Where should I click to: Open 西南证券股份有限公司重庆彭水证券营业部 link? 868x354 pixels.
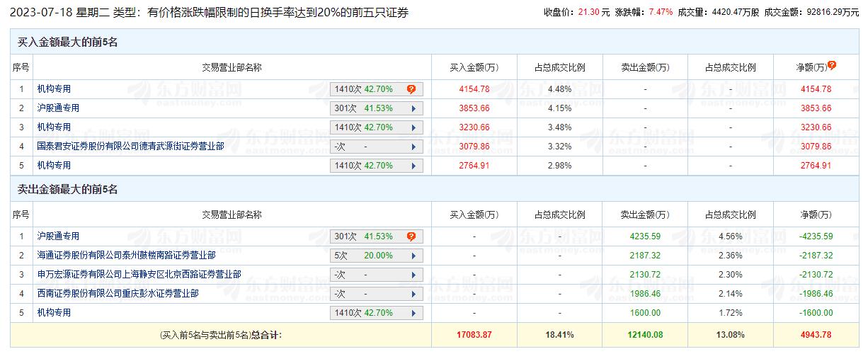click(118, 293)
